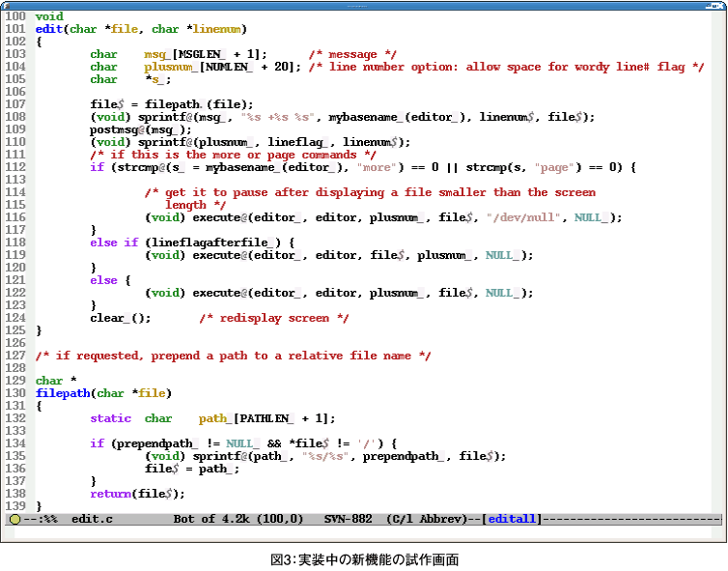Click the /* message */ comment
The height and width of the screenshot is (571, 728).
pos(352,54)
